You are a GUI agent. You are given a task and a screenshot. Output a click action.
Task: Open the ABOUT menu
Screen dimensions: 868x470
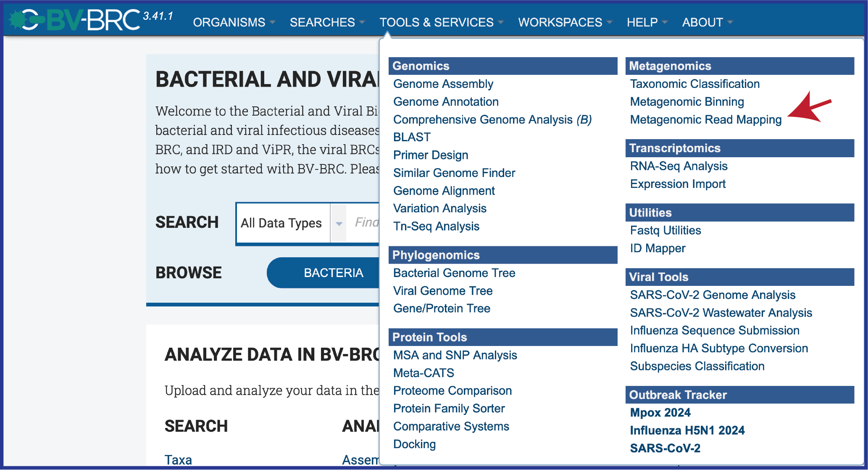tap(707, 22)
